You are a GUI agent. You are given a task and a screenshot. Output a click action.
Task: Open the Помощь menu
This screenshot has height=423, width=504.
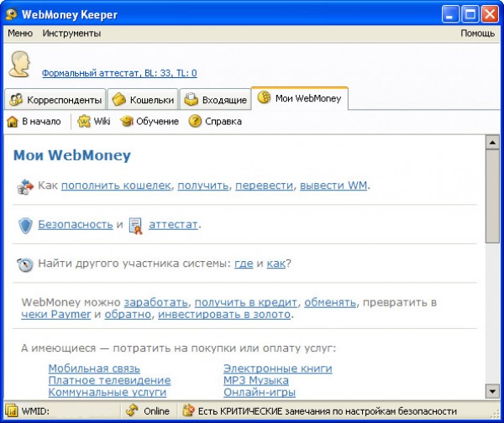(x=477, y=34)
